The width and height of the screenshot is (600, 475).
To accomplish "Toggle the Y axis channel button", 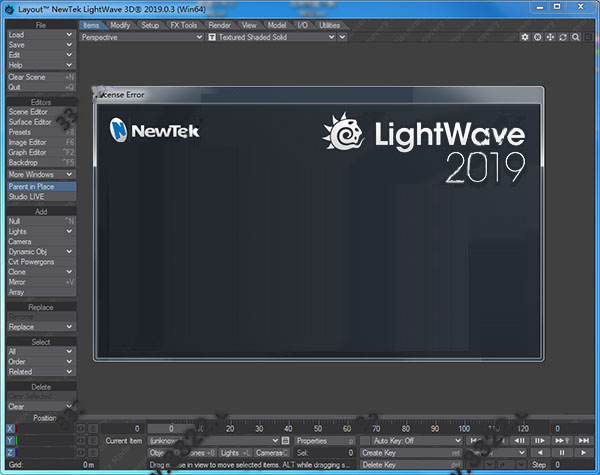I will (x=11, y=440).
